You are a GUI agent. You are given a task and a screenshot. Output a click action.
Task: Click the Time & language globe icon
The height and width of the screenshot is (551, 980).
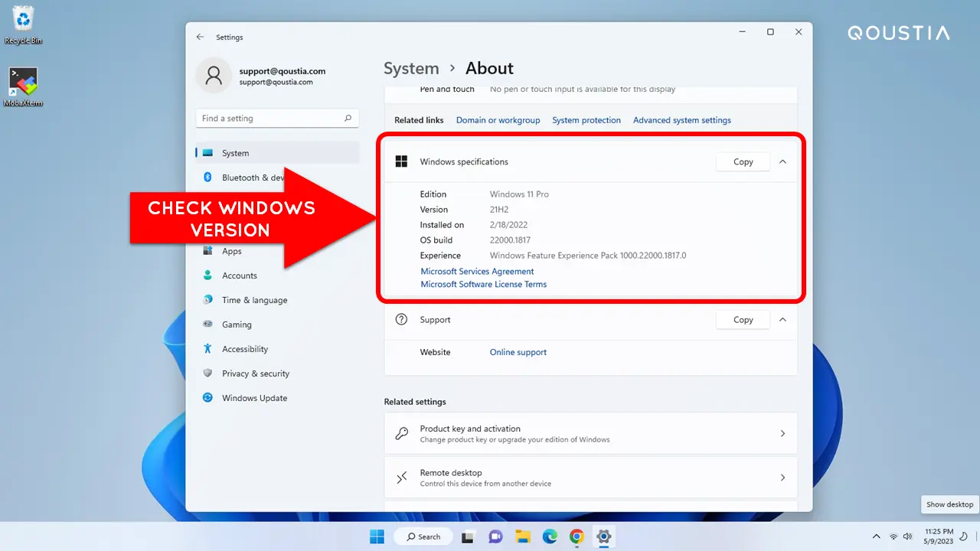point(207,300)
